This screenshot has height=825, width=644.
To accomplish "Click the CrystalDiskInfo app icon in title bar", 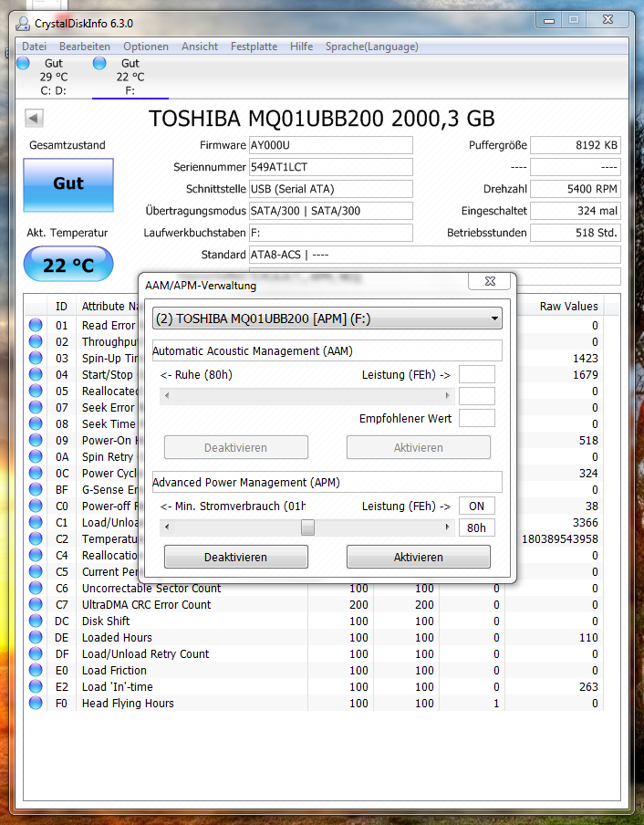I will pyautogui.click(x=23, y=23).
